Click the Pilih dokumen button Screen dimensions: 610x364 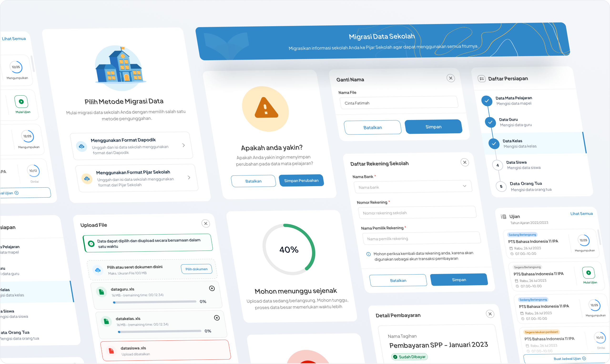196,269
